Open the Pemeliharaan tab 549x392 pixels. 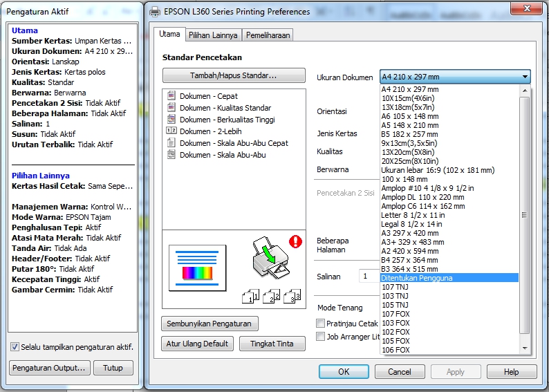268,35
